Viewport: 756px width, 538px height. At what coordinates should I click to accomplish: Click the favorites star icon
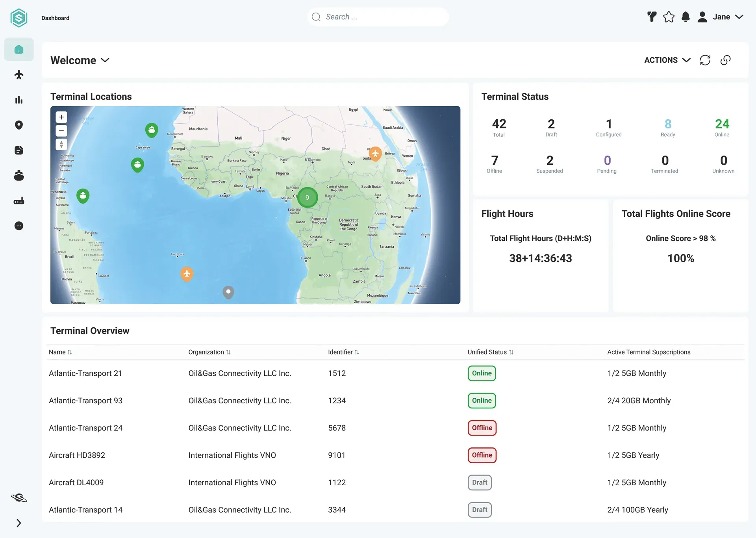tap(669, 17)
